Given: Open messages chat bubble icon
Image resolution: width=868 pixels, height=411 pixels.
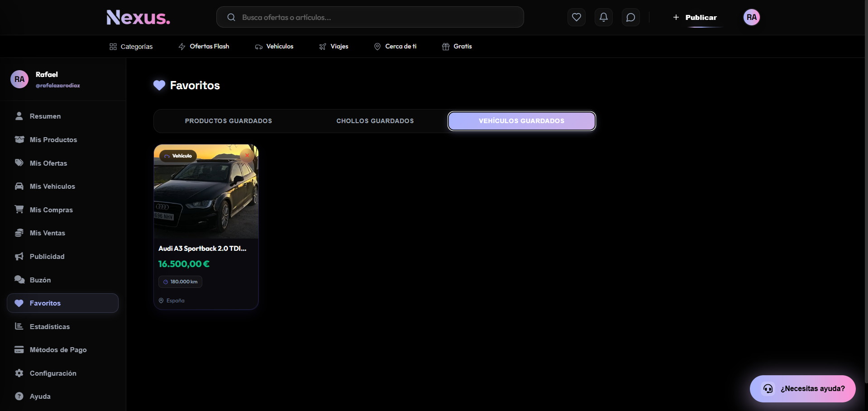Looking at the screenshot, I should click(x=630, y=17).
